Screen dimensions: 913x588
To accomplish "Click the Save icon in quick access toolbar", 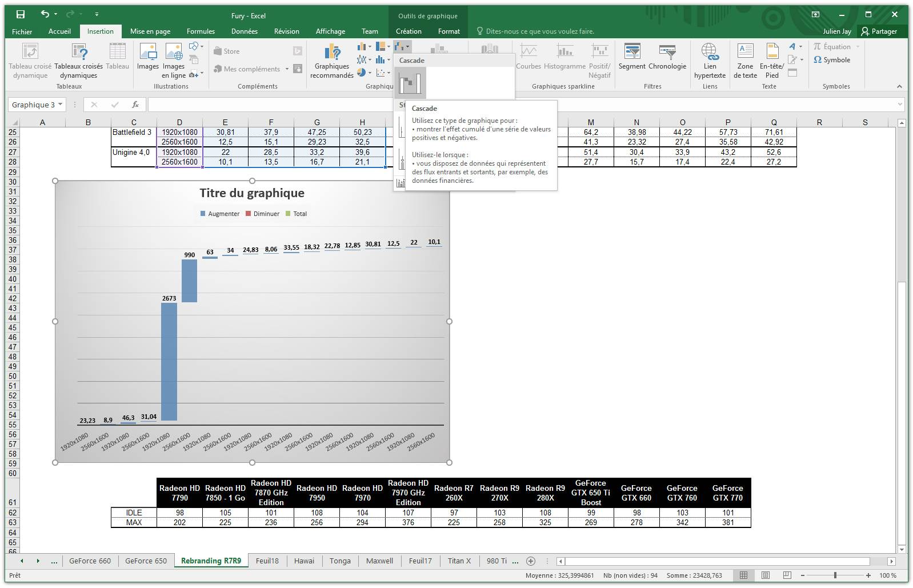I will coord(21,14).
